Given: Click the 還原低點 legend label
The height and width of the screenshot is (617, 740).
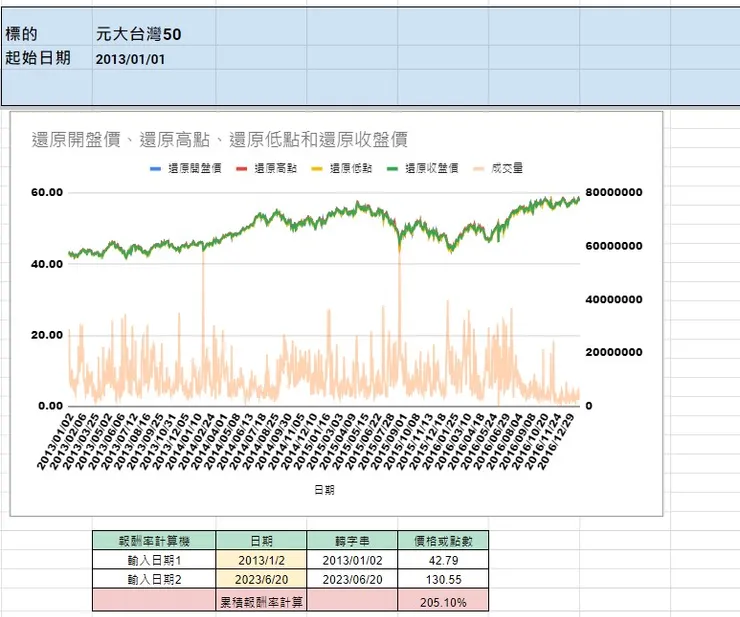Looking at the screenshot, I should (351, 168).
